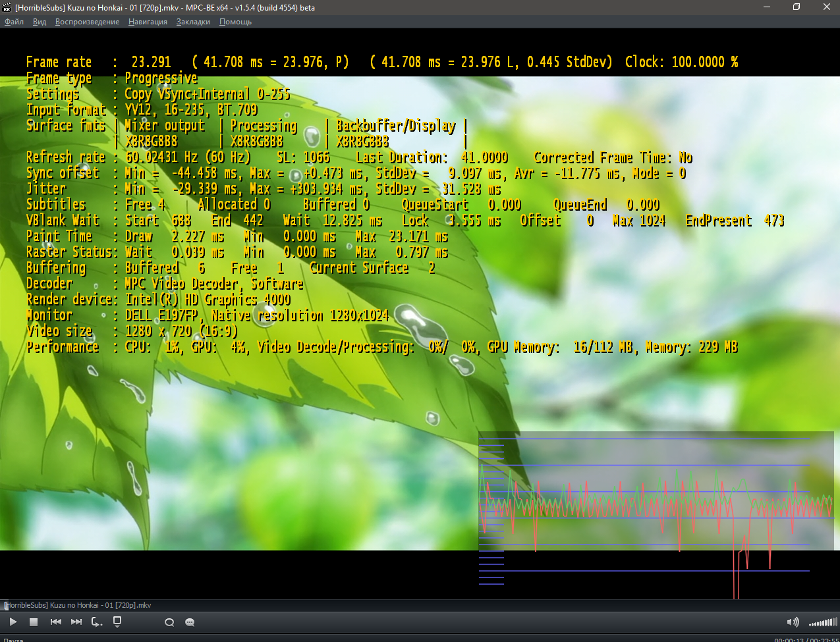Skip to next file button
Image resolution: width=840 pixels, height=642 pixels.
click(76, 622)
